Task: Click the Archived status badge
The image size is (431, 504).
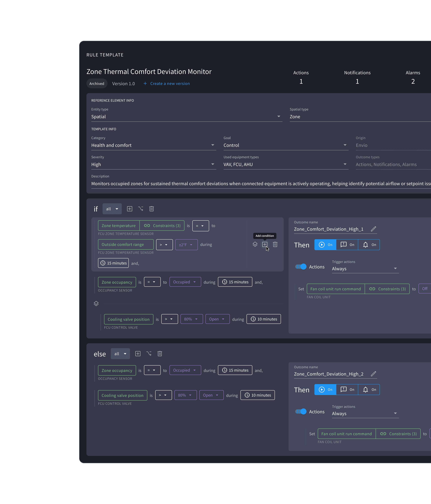Action: 97,83
